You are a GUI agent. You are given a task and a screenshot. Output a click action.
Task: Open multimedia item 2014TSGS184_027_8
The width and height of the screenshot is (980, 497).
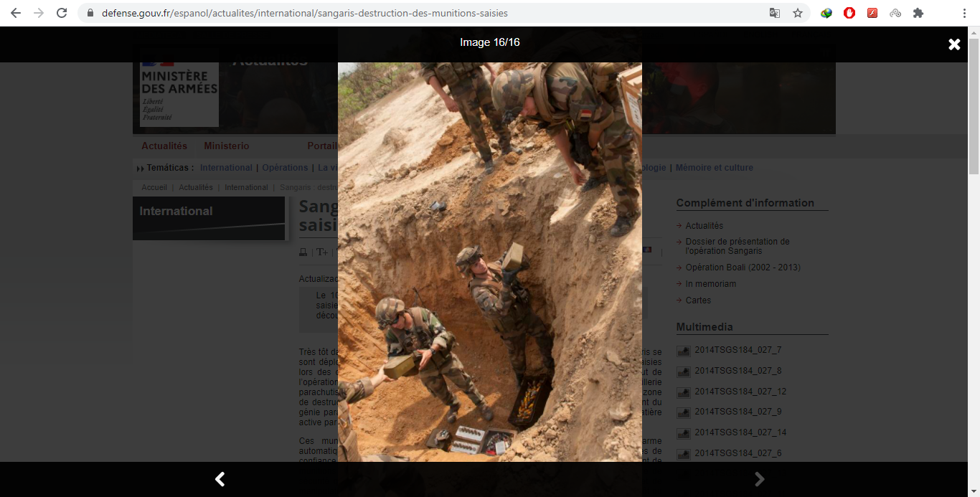pyautogui.click(x=738, y=371)
